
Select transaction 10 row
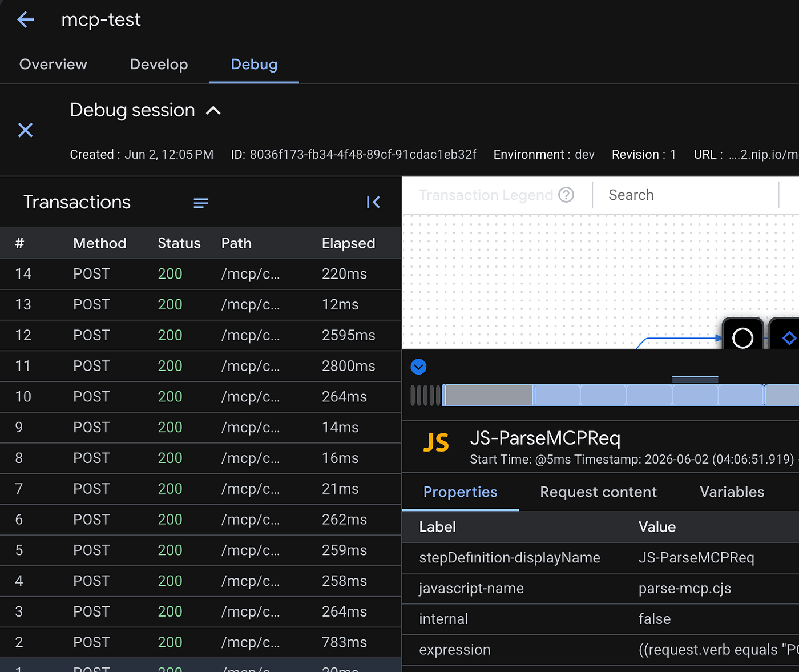coord(200,397)
